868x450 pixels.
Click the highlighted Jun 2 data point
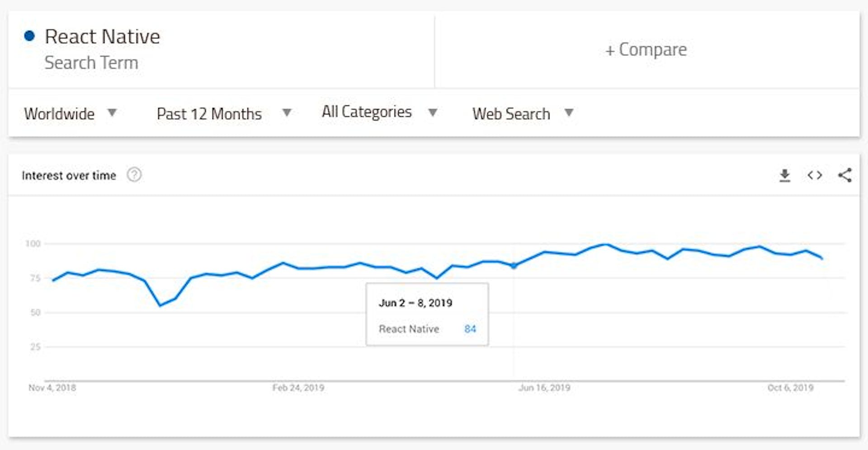click(514, 265)
